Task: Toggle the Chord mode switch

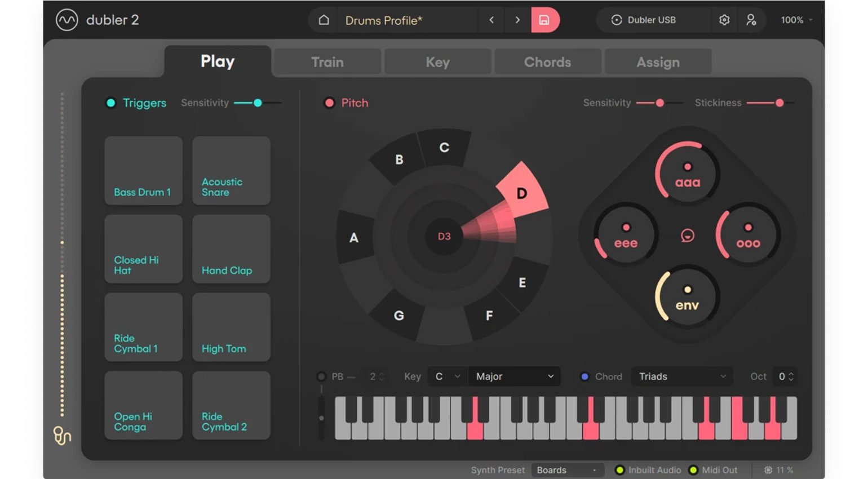Action: [584, 376]
